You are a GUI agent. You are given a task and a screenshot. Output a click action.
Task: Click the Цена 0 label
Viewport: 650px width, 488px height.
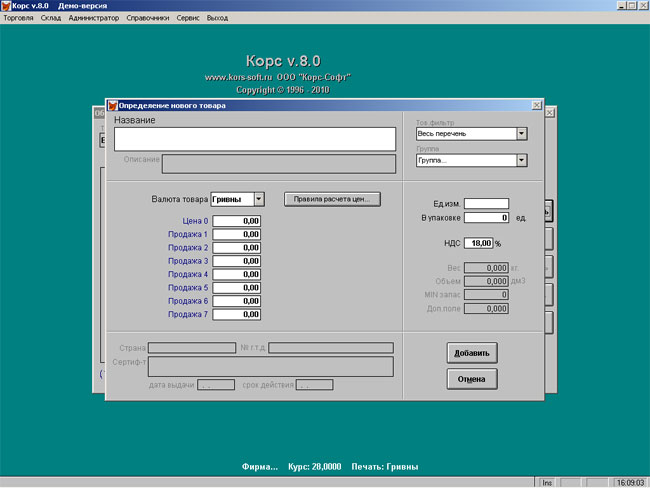(x=195, y=221)
